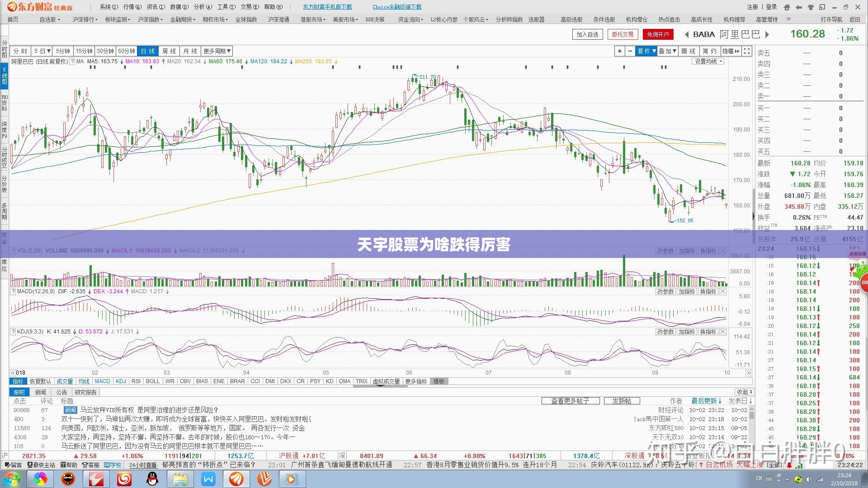Open Windows Explorer folder from taskbar
This screenshot has height=488, width=868.
click(x=180, y=479)
